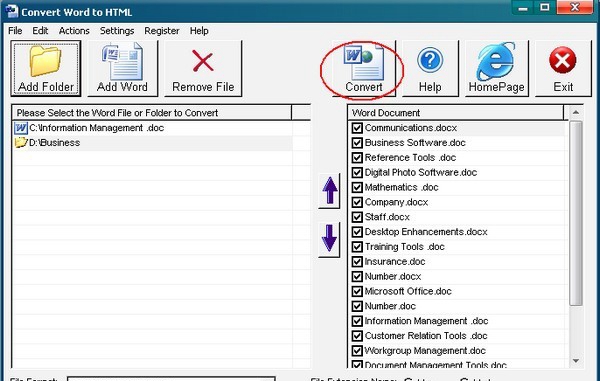This screenshot has width=600, height=381.
Task: Uncheck Communications.docx
Action: click(x=357, y=128)
